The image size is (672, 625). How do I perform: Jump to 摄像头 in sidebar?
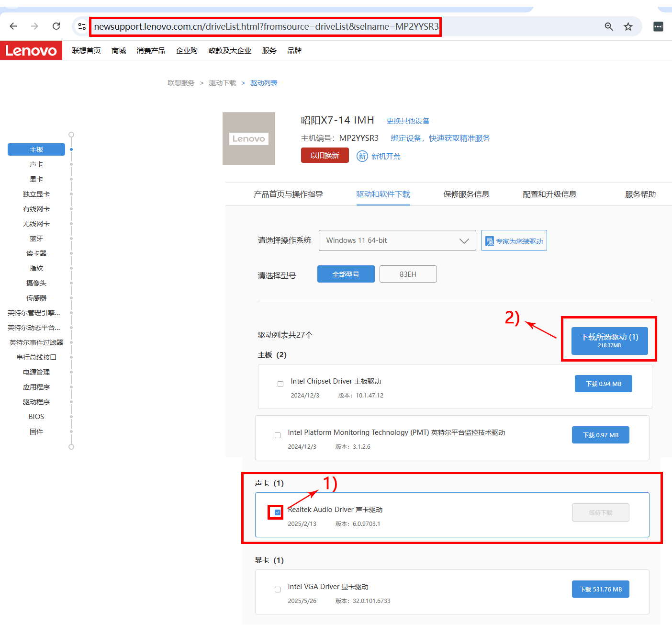point(36,283)
